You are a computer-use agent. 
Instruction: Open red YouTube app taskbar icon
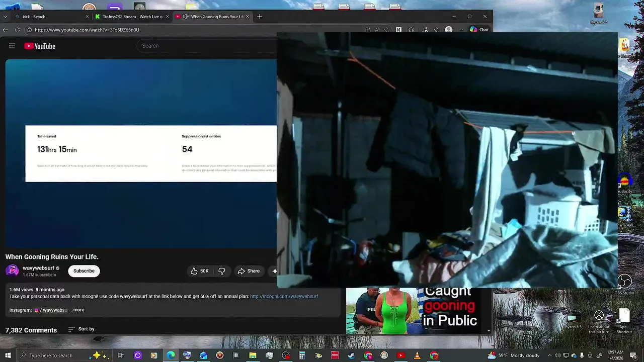click(400, 355)
